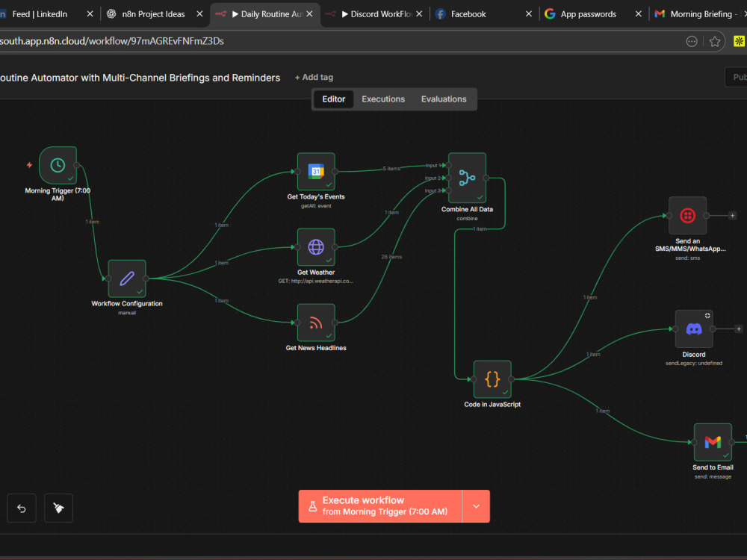
Task: Click the Get Weather GET URL subtitle
Action: 316,281
